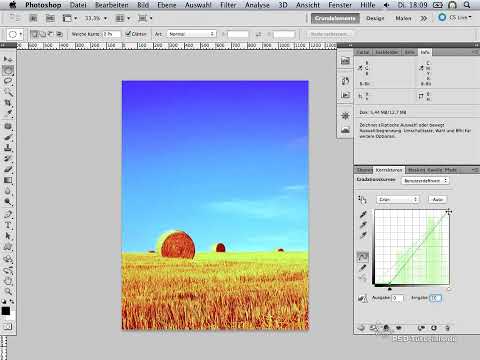Delete the adjustment with the trash icon
The width and height of the screenshot is (480, 360).
point(447,328)
